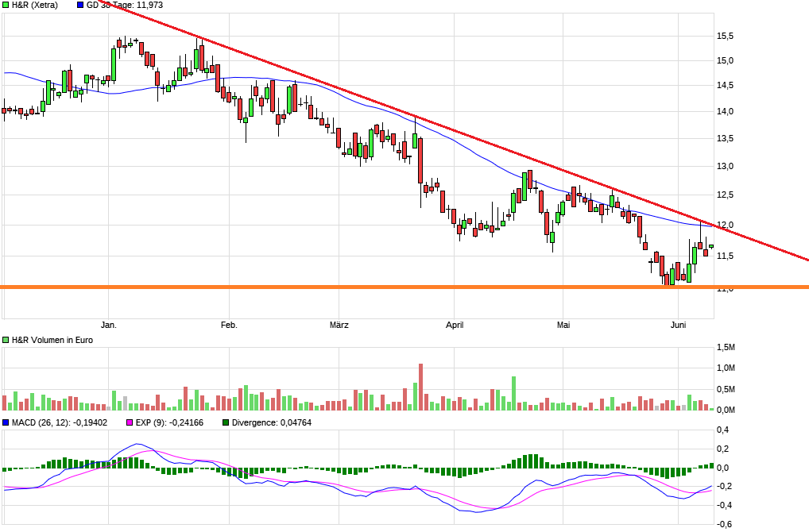
Task: Click the 15,5 price axis label
Action: pos(725,37)
